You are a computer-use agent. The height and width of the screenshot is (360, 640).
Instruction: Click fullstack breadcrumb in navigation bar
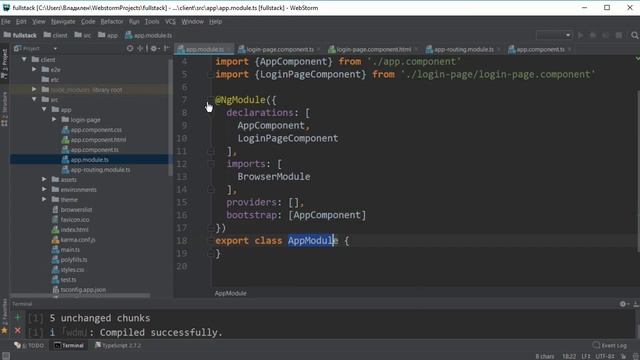tap(20, 36)
